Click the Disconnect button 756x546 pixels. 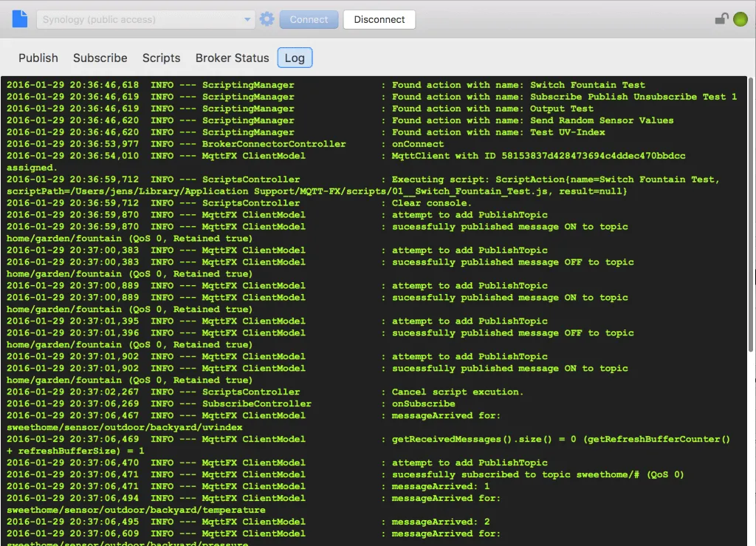point(379,19)
